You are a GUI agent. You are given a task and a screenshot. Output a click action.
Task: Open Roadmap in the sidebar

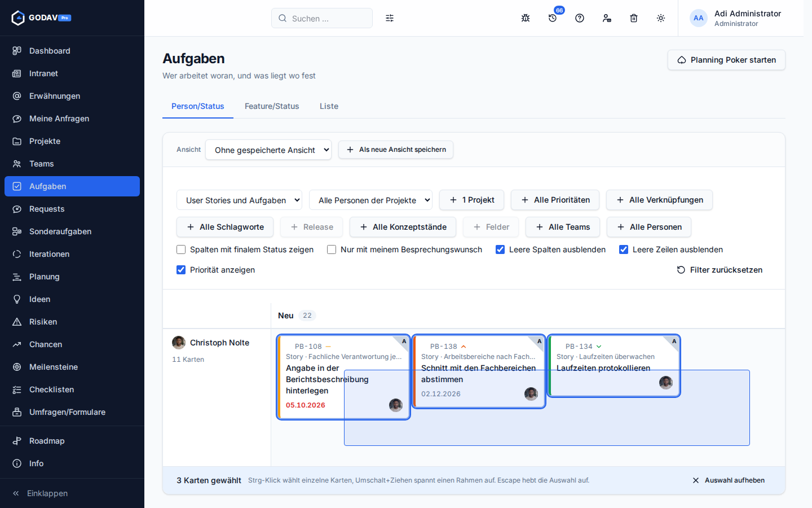point(72,441)
